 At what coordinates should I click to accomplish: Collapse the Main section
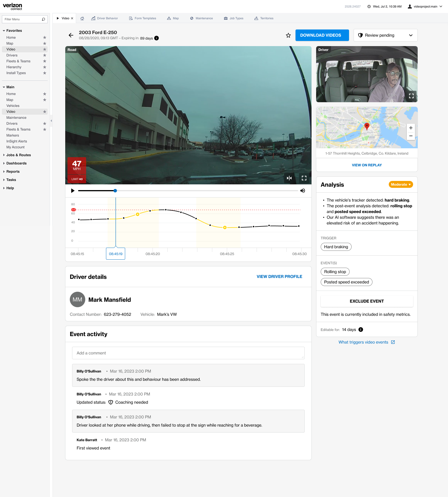coord(4,87)
